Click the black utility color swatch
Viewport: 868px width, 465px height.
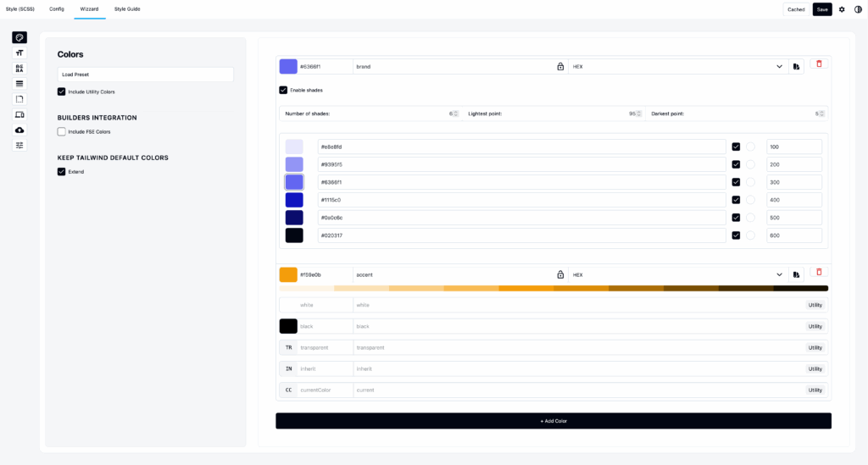coord(288,326)
